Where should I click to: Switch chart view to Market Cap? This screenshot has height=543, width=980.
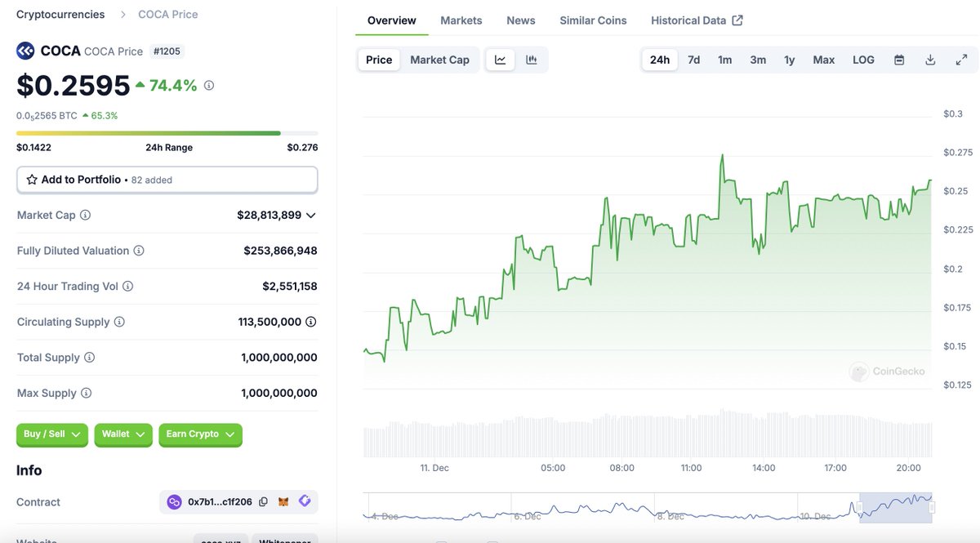[441, 59]
